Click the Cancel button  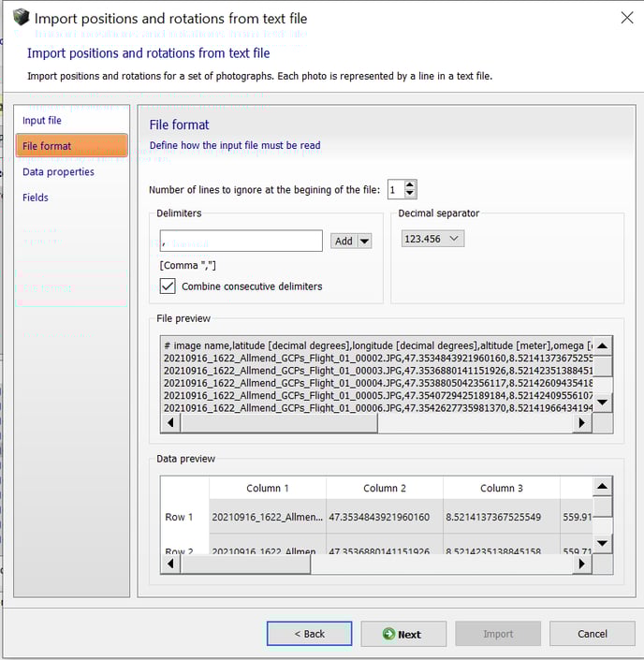click(593, 634)
